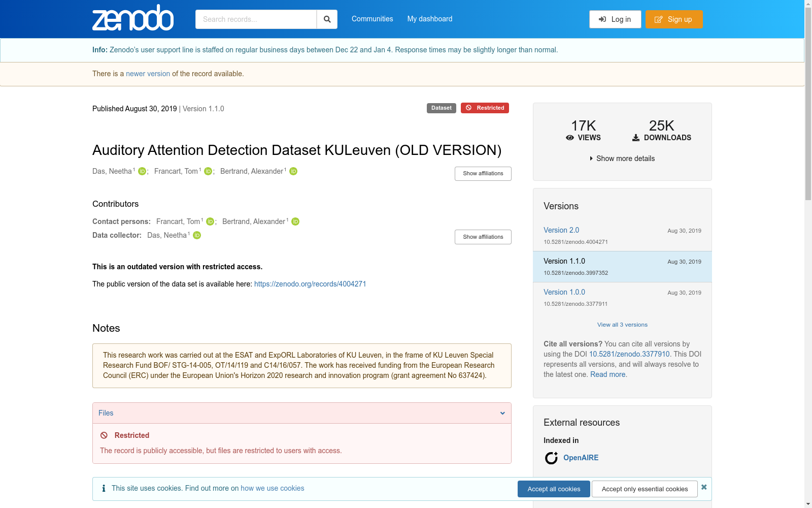Viewport: 812px width, 508px height.
Task: Accept only essential cookies
Action: point(645,489)
